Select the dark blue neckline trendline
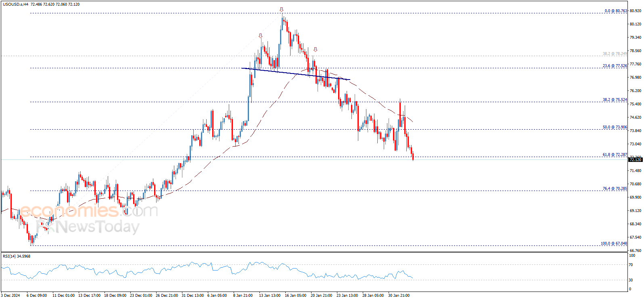This screenshot has width=644, height=300. click(295, 74)
